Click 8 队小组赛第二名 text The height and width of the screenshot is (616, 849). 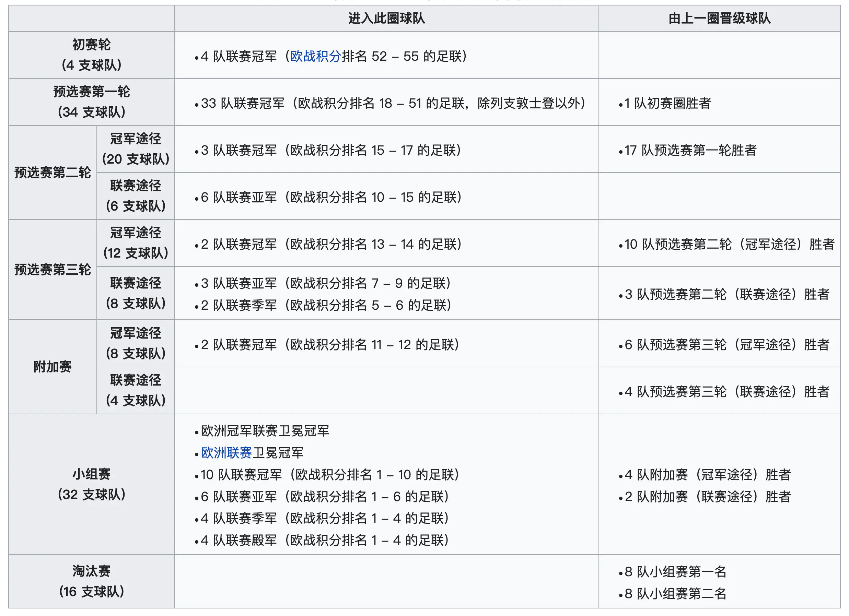pyautogui.click(x=675, y=594)
